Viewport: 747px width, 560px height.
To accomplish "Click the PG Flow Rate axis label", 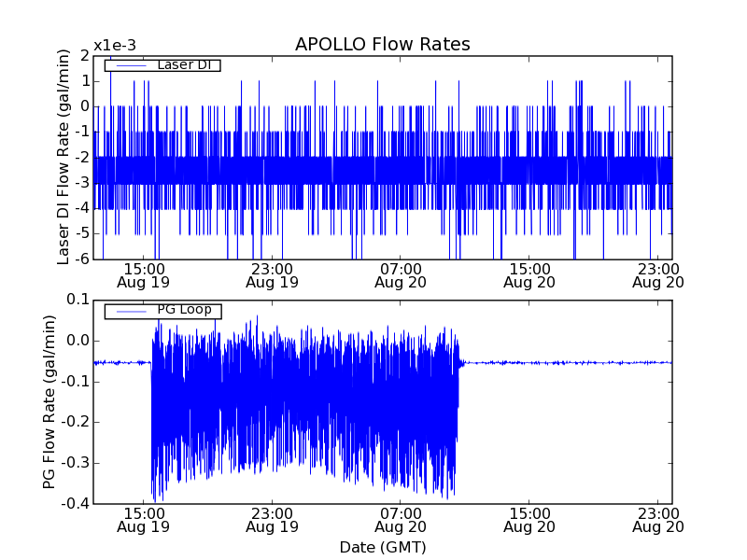I will [x=49, y=402].
